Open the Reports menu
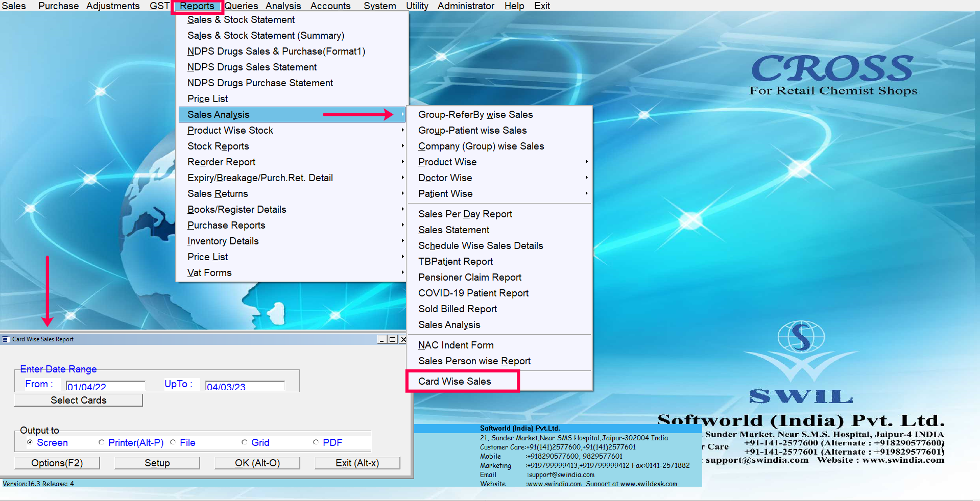This screenshot has height=501, width=980. 197,6
